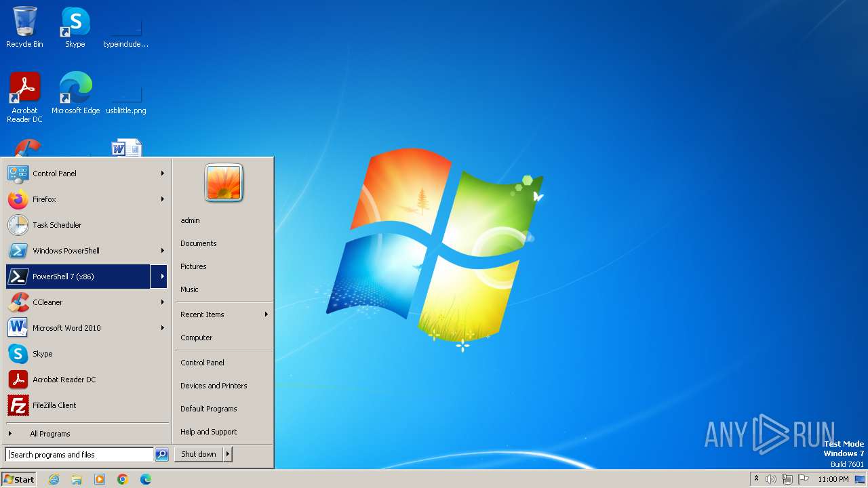This screenshot has width=868, height=488.
Task: Click search magnifier button in Start menu
Action: pos(161,455)
